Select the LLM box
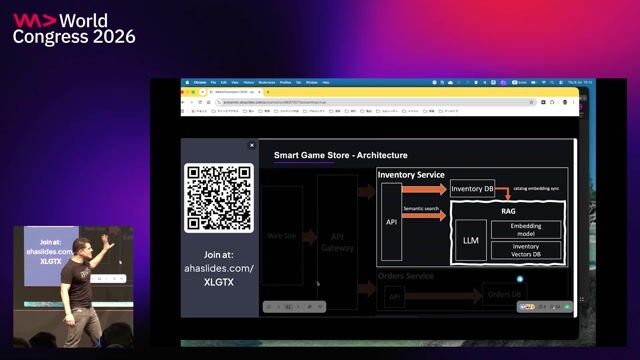The width and height of the screenshot is (640, 360). click(x=471, y=240)
